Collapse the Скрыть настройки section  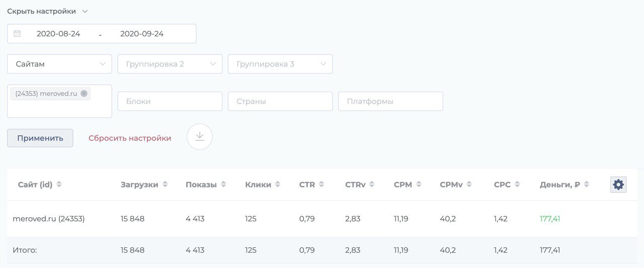coord(47,11)
